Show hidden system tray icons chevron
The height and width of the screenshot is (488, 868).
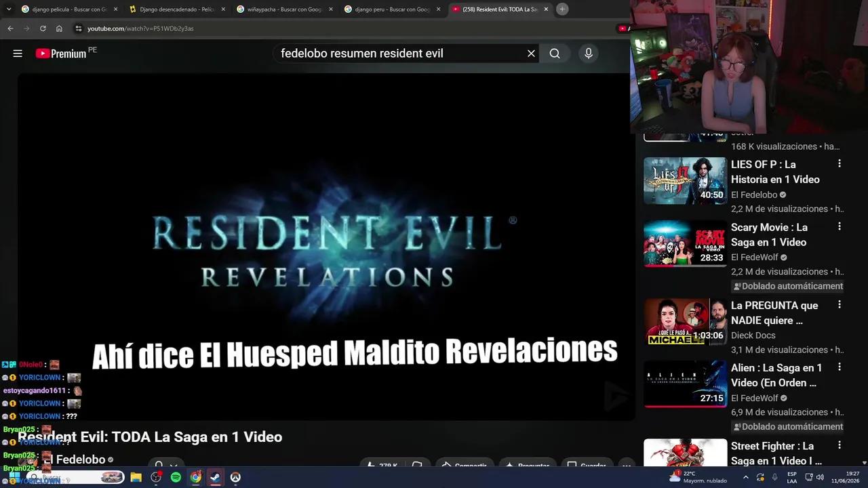point(746,477)
